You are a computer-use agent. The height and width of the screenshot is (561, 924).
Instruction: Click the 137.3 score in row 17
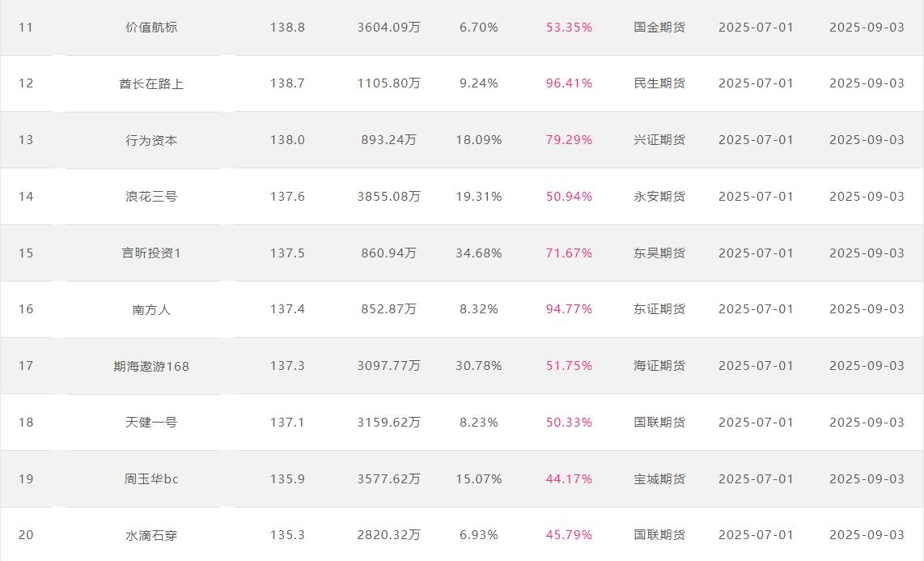(x=287, y=365)
